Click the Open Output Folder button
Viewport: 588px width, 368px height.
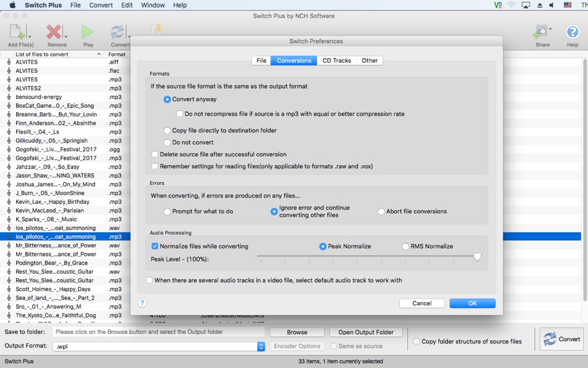click(366, 332)
